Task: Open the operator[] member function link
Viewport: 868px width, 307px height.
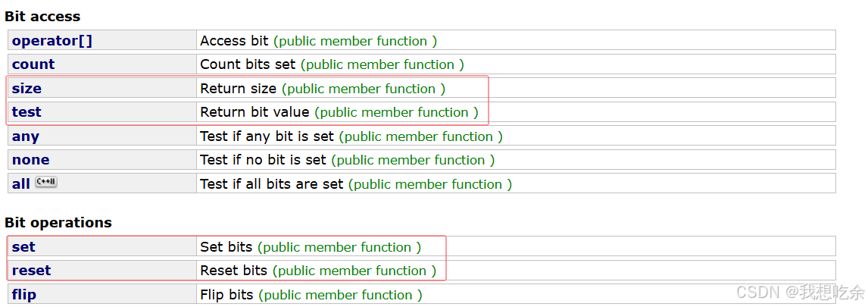Action: click(52, 40)
